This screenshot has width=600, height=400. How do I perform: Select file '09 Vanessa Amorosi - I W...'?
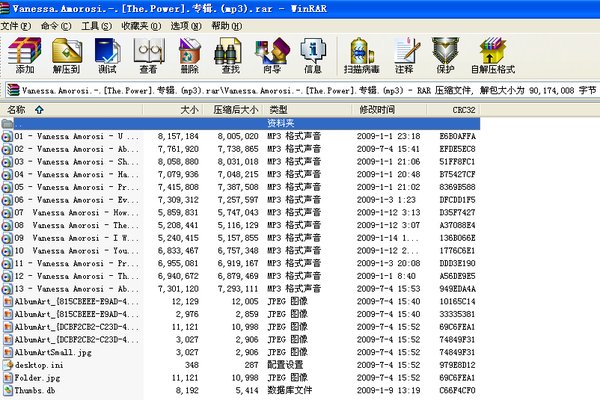[x=240, y=238]
